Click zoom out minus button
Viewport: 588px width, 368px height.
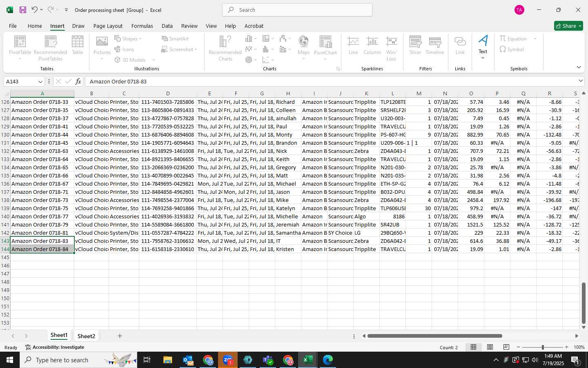[x=519, y=347]
